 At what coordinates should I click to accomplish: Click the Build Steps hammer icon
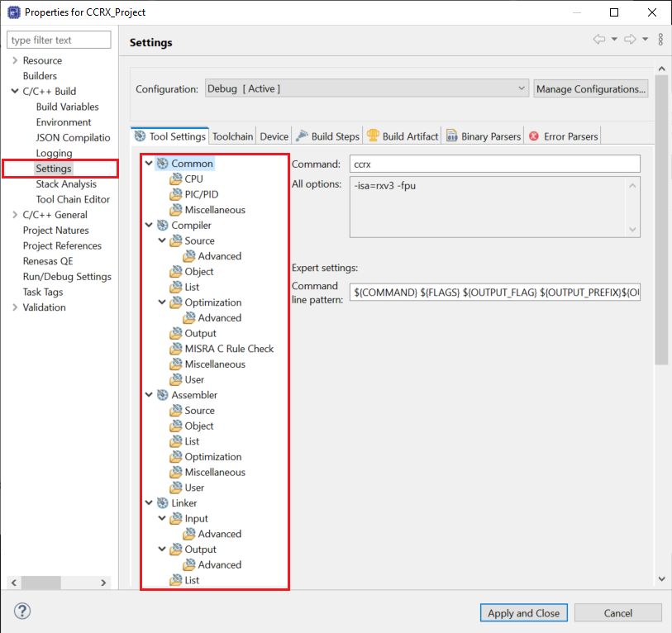[303, 136]
